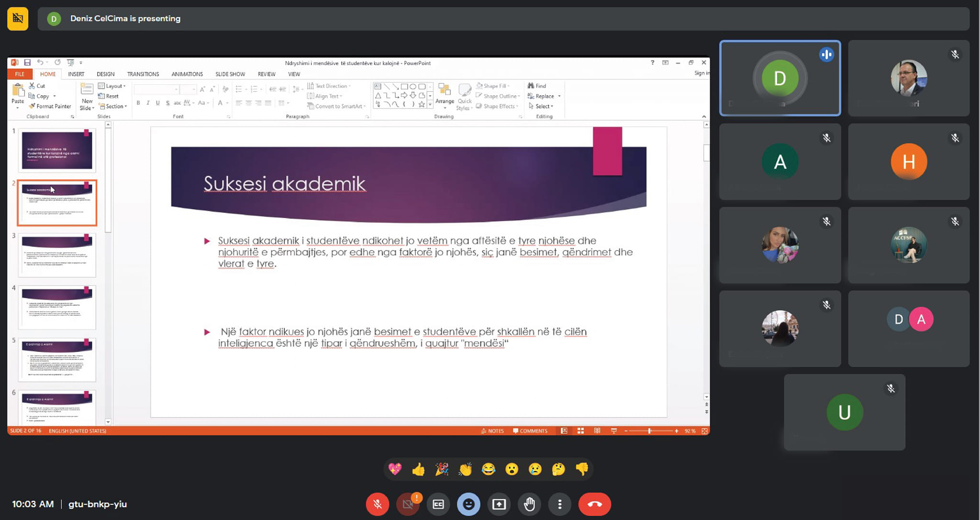Unmute the microphone
The width and height of the screenshot is (980, 520).
[x=378, y=504]
